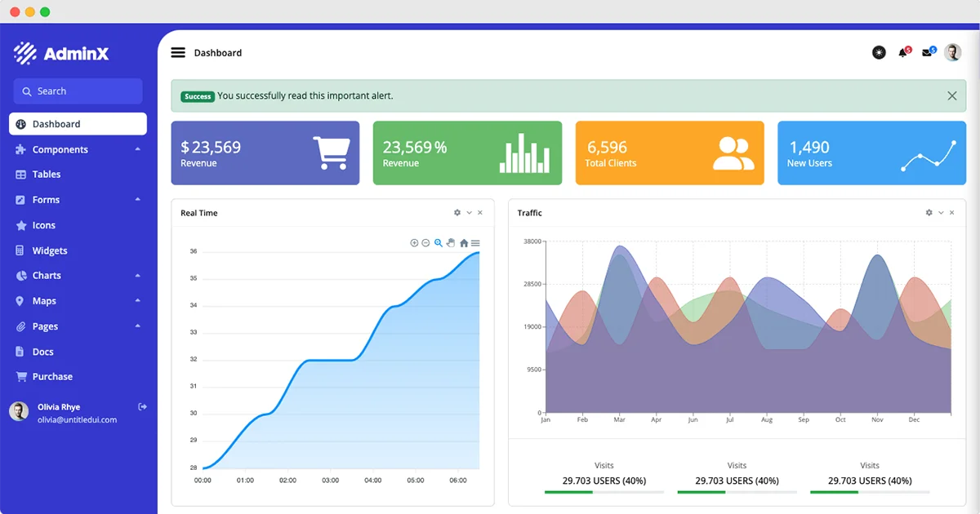Select the box zoom tool on Real Time chart

point(439,242)
